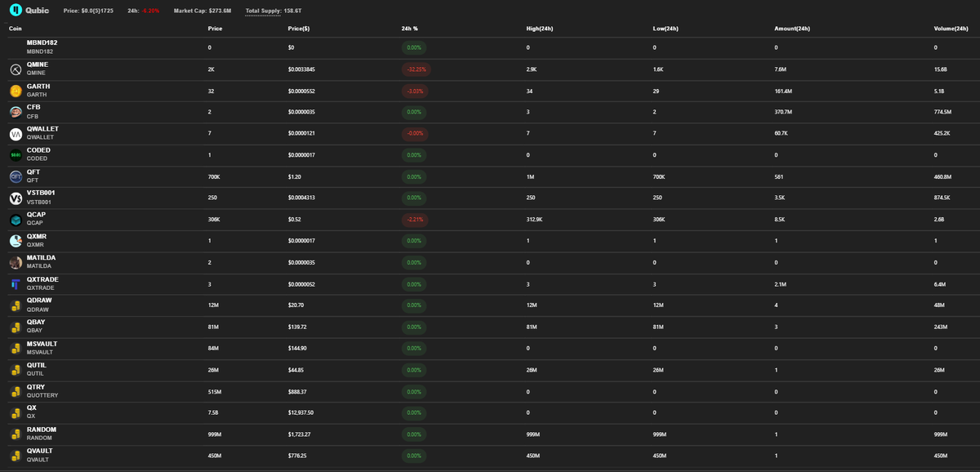
Task: Click the QX coin icon
Action: (x=16, y=412)
